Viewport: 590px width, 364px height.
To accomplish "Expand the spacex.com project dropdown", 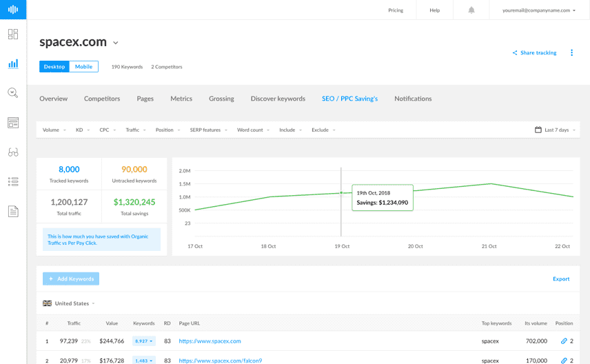I will [115, 43].
